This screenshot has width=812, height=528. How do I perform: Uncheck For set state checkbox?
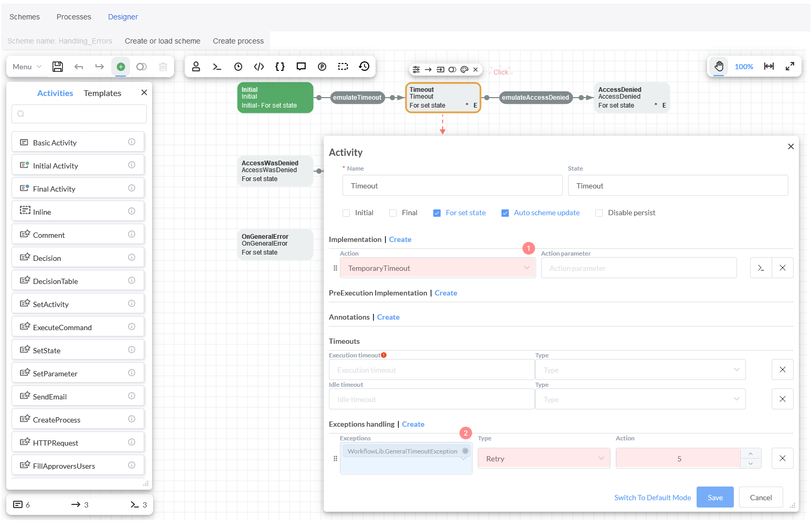(x=437, y=213)
